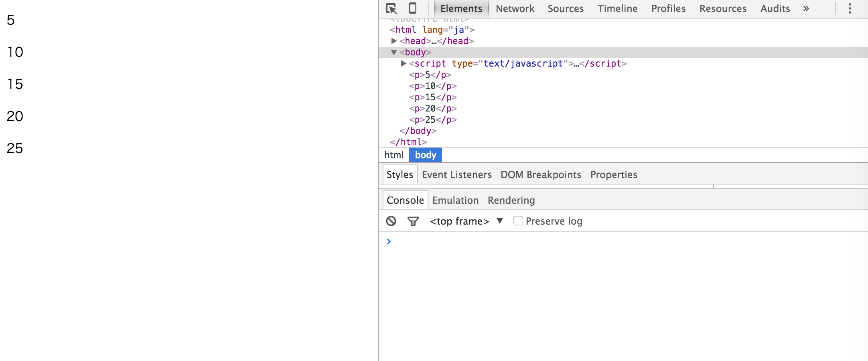Click the overflow chevron after Audits
Screen dimensions: 868x361
pyautogui.click(x=806, y=8)
